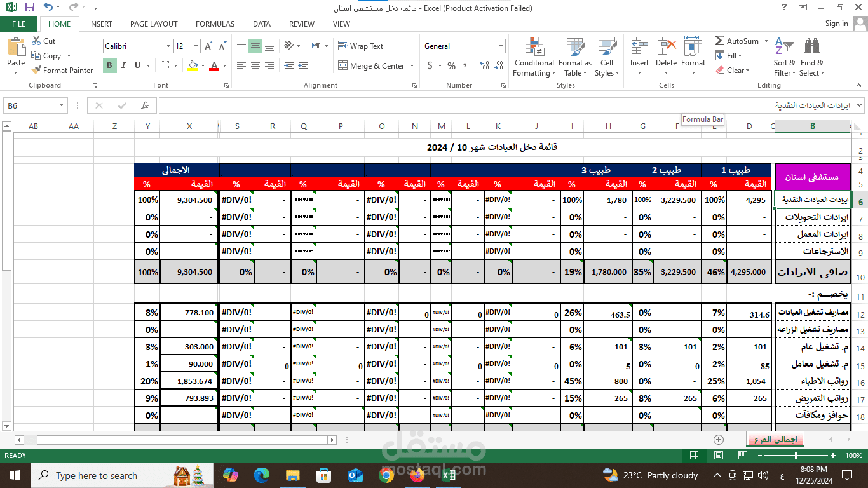Undo the last action

48,8
